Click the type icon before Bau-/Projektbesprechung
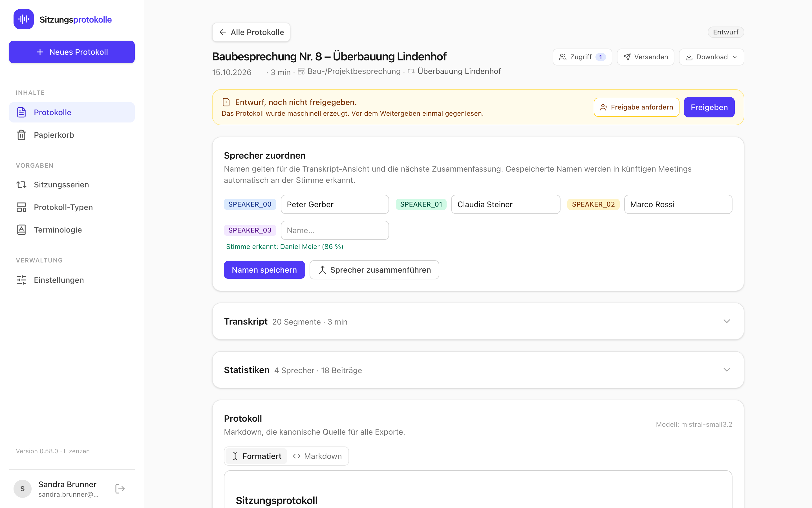 click(301, 71)
